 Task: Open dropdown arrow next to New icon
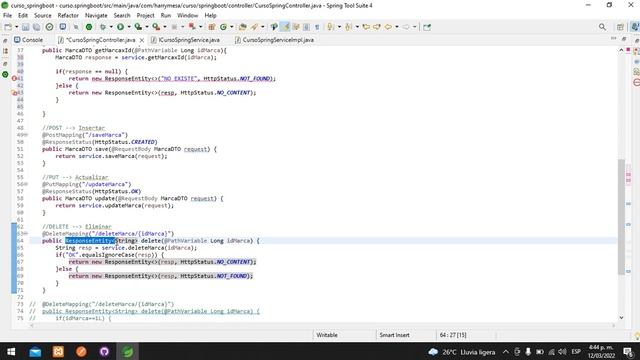[x=16, y=27]
